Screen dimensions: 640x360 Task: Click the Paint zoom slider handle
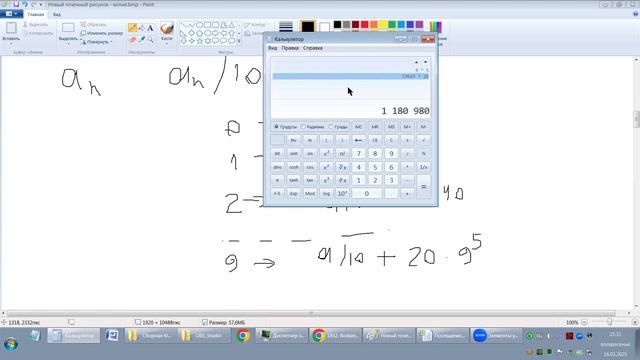[x=609, y=322]
